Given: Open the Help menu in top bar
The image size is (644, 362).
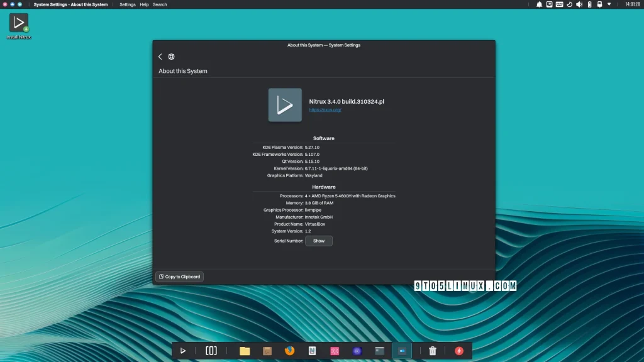Looking at the screenshot, I should [144, 4].
